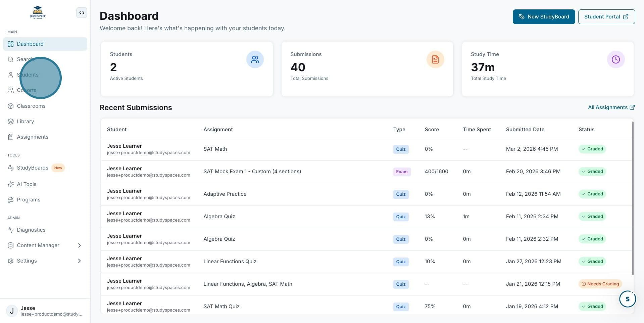The height and width of the screenshot is (323, 644).
Task: Expand the Settings submenu chevron
Action: [80, 261]
